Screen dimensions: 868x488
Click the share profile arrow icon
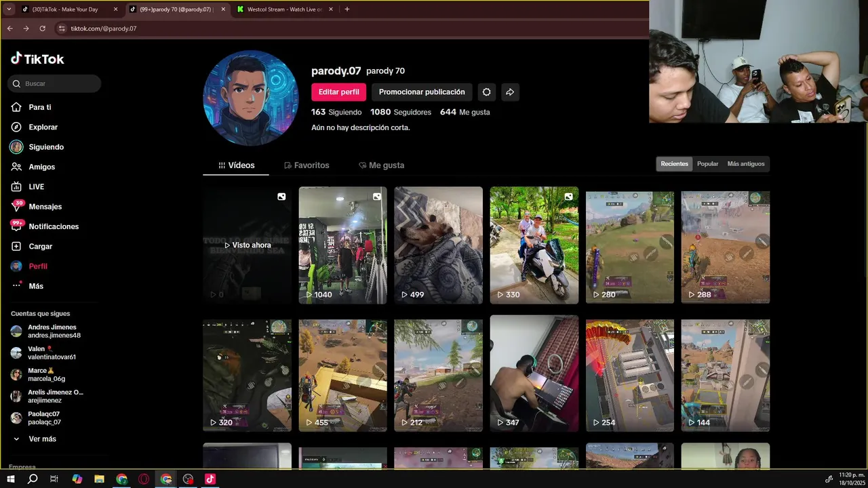(510, 92)
